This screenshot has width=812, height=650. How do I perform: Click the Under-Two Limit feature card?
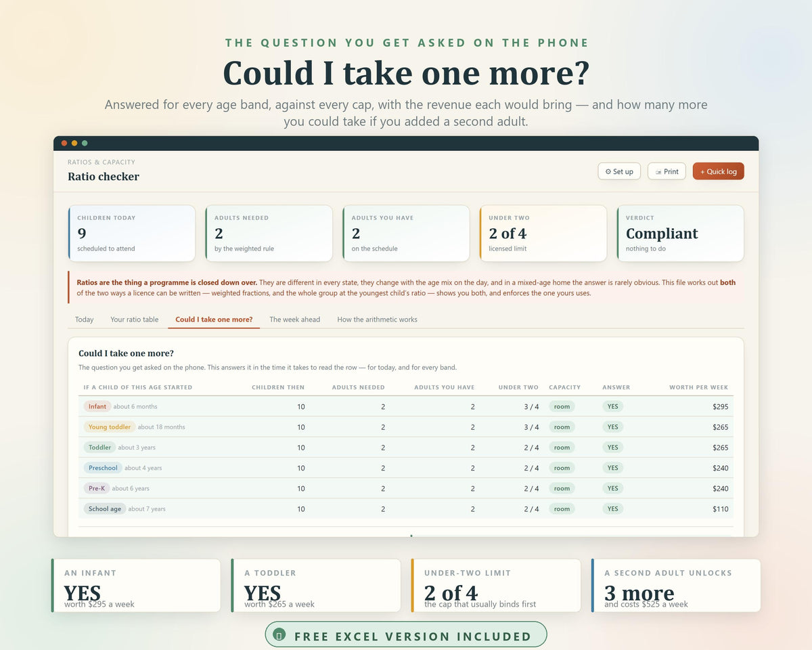496,586
